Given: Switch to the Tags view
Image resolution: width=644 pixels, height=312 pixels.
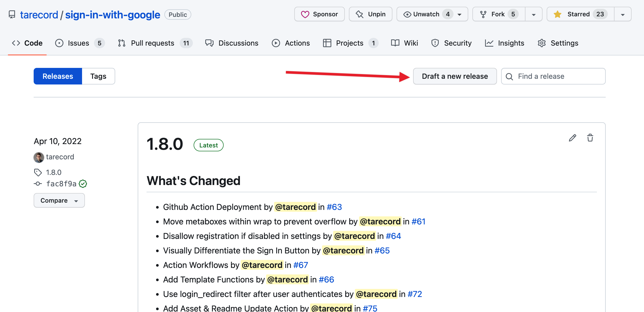Looking at the screenshot, I should 98,76.
